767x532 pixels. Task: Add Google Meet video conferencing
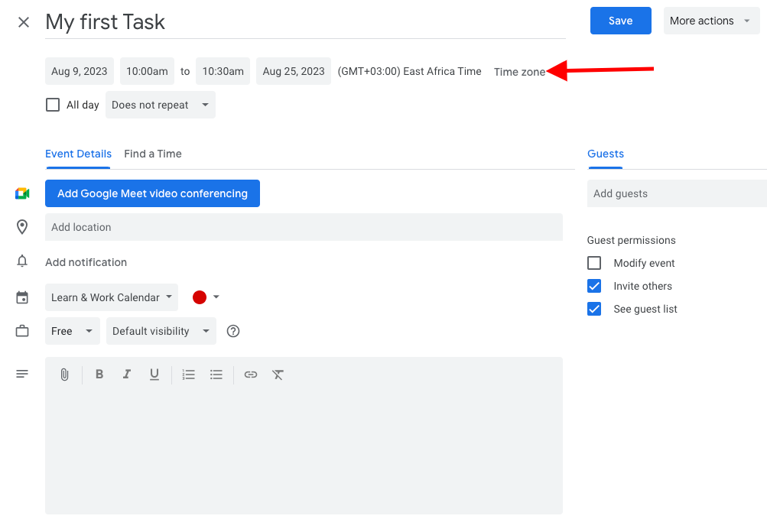point(152,193)
